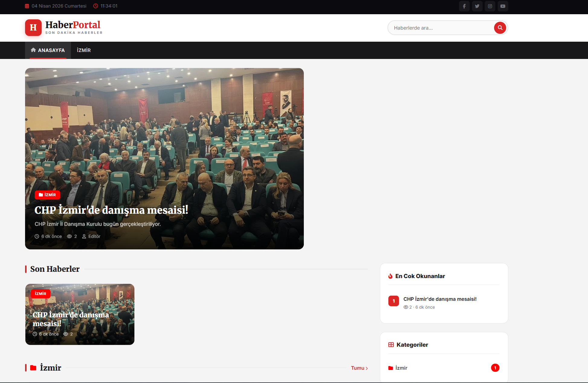Click the En Cok Okunanlar heading
The image size is (588, 383).
(x=420, y=276)
